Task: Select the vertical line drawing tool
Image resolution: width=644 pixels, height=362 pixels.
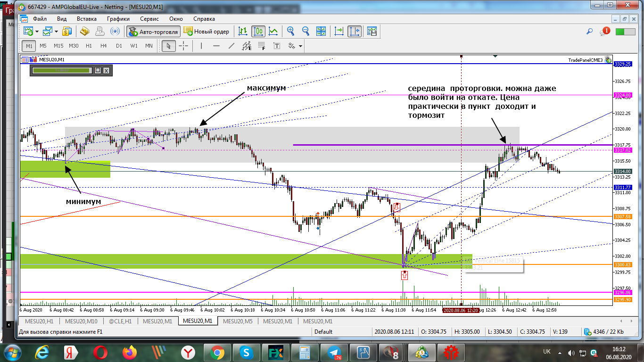Action: click(x=201, y=46)
